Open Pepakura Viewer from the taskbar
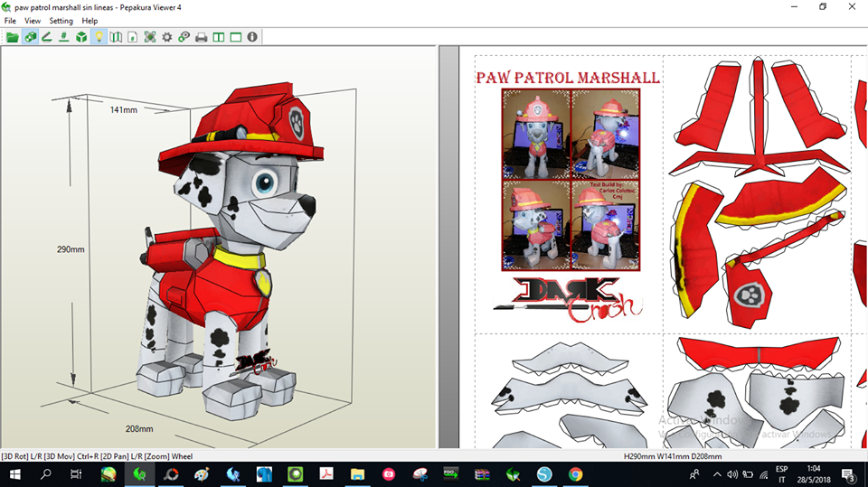 coord(139,474)
